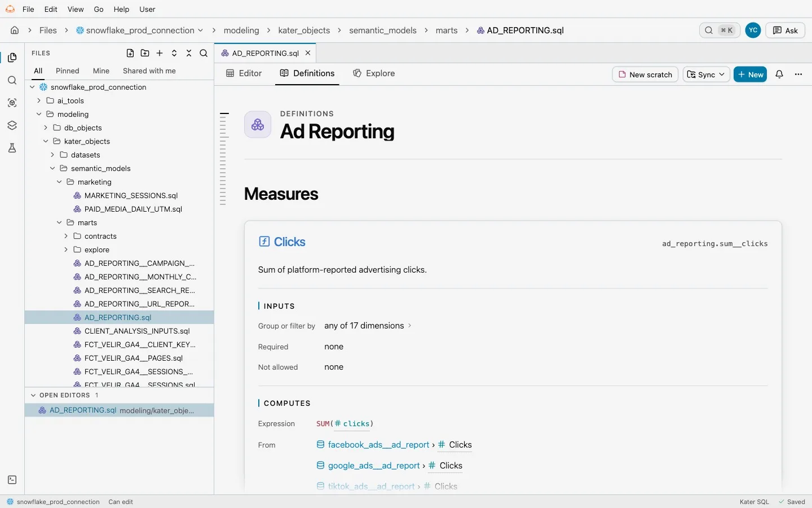Viewport: 812px width, 508px height.
Task: Open the more options ellipsis menu
Action: click(x=798, y=75)
